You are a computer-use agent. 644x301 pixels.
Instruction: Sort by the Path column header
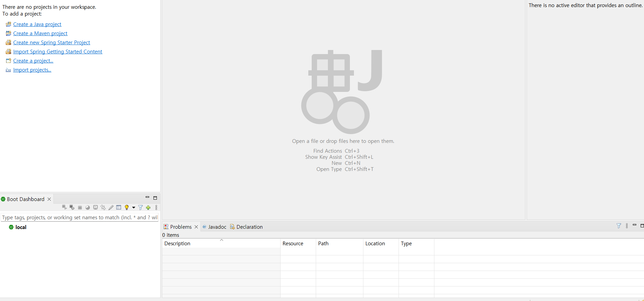339,243
